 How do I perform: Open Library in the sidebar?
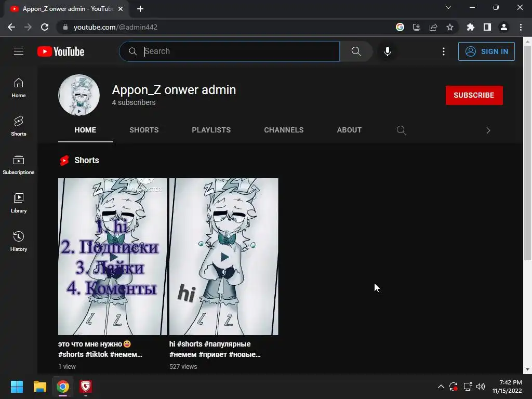tap(19, 203)
